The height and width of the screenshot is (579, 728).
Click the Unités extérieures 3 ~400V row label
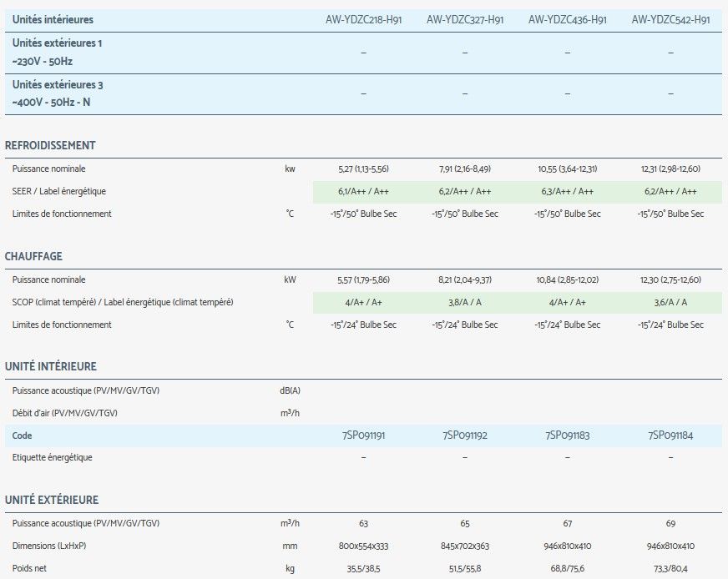point(58,93)
